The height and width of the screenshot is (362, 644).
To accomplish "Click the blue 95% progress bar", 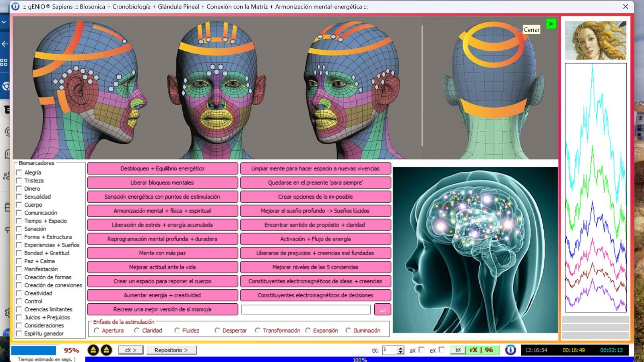I will (34, 350).
